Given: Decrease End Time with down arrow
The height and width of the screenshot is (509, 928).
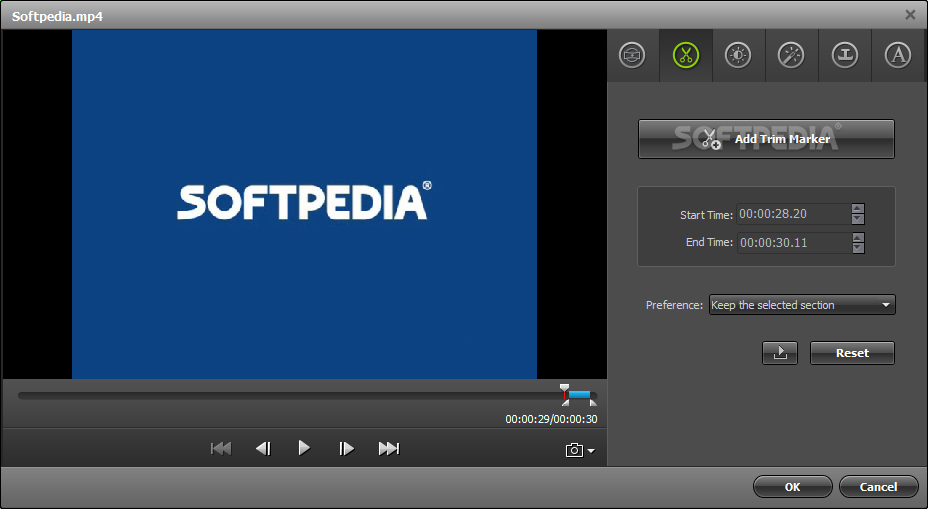Looking at the screenshot, I should pyautogui.click(x=858, y=248).
